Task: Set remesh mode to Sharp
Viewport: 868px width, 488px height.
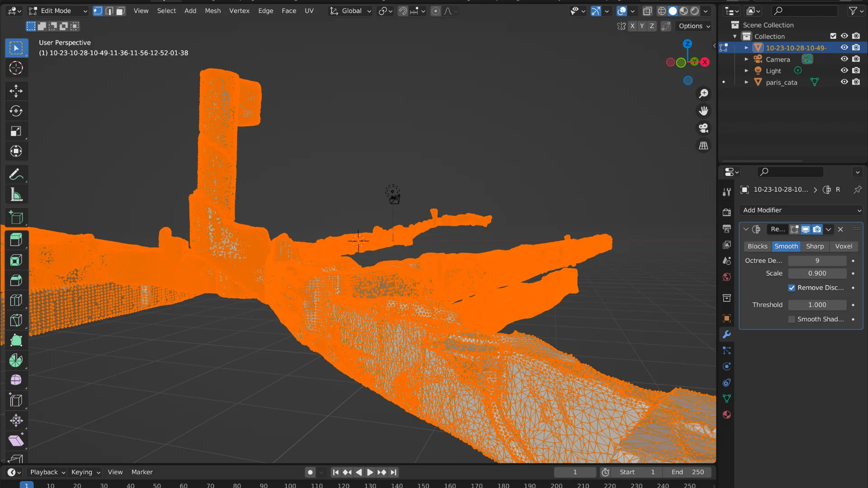Action: tap(815, 246)
